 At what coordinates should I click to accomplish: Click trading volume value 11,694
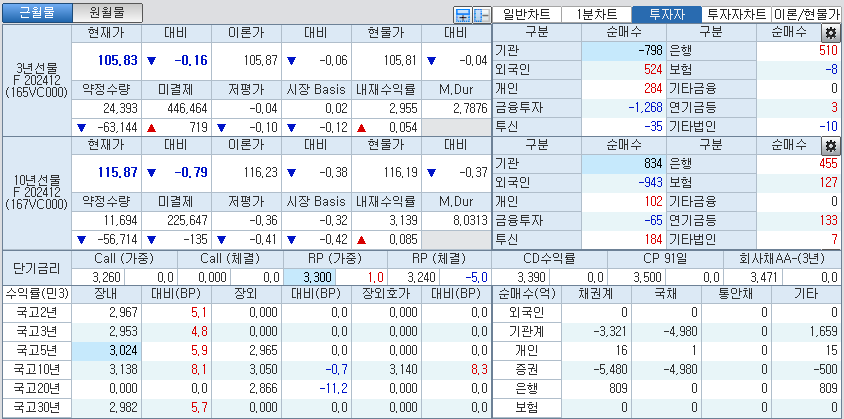point(107,220)
